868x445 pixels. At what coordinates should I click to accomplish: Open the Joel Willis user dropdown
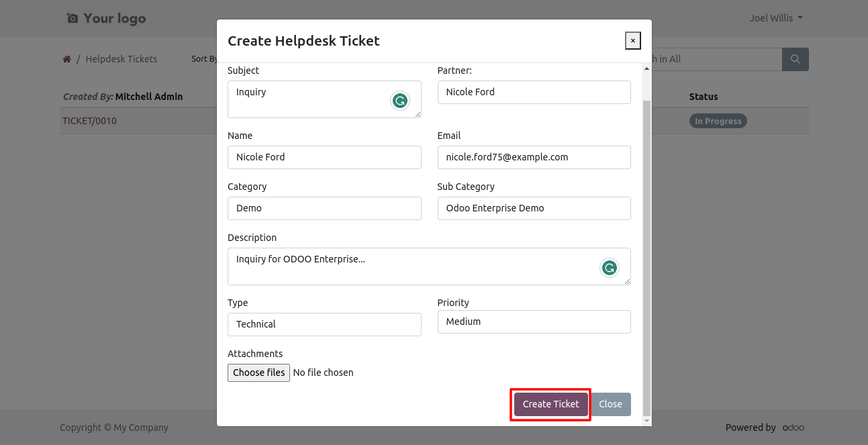point(776,18)
